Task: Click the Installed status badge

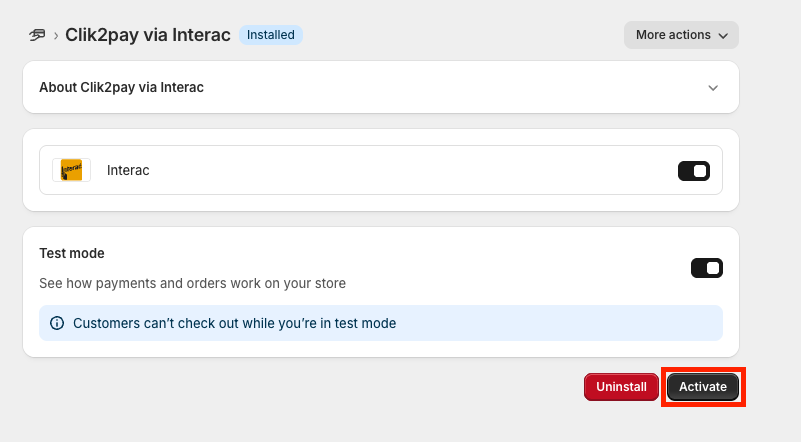Action: click(x=271, y=35)
